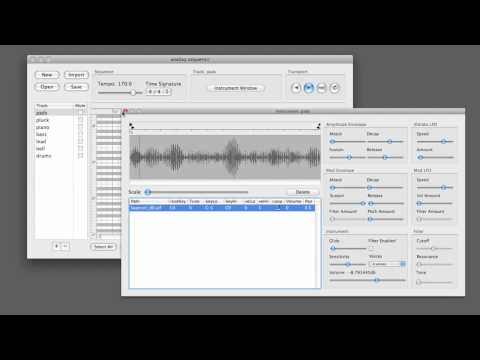
Task: Mute the pads track
Action: pyautogui.click(x=80, y=113)
